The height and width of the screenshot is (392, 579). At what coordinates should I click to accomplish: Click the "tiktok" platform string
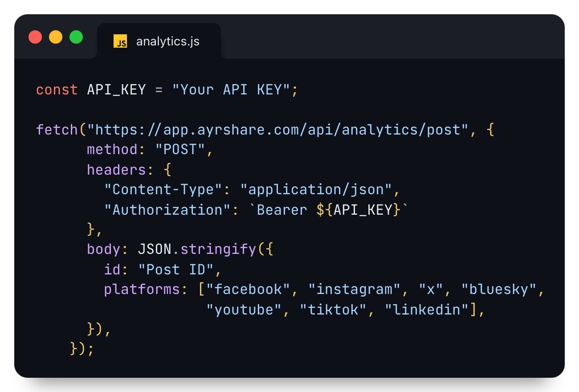pos(333,310)
